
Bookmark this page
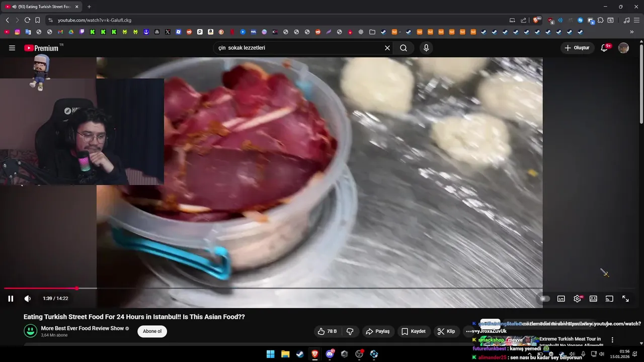pos(37,20)
